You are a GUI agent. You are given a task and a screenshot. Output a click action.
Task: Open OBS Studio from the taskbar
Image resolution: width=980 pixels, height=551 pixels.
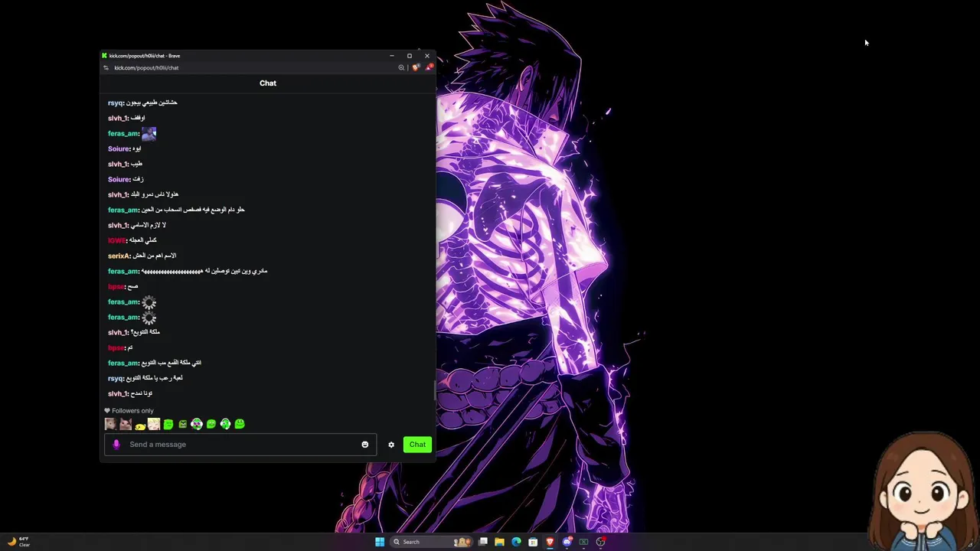coord(600,542)
